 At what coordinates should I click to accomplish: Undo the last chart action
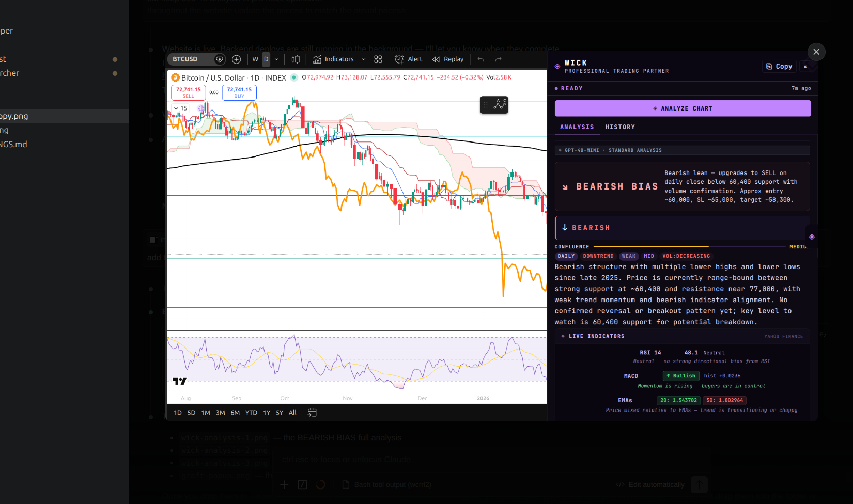coord(480,59)
